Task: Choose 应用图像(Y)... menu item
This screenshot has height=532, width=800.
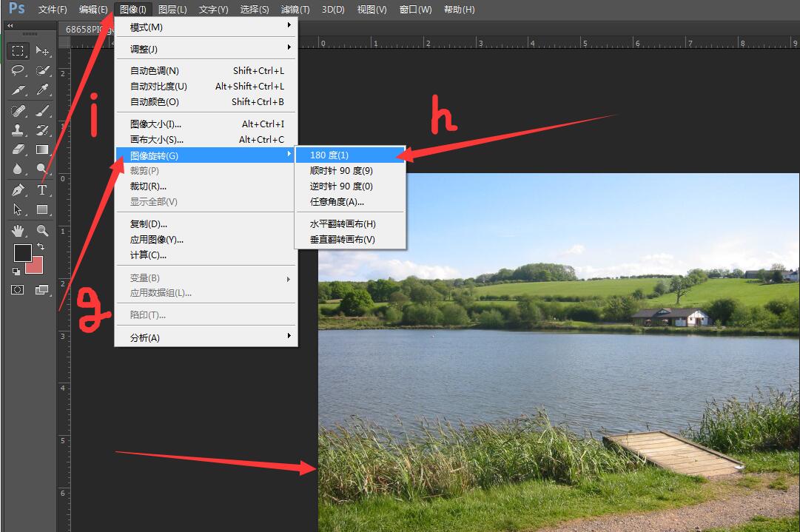Action: (206, 239)
